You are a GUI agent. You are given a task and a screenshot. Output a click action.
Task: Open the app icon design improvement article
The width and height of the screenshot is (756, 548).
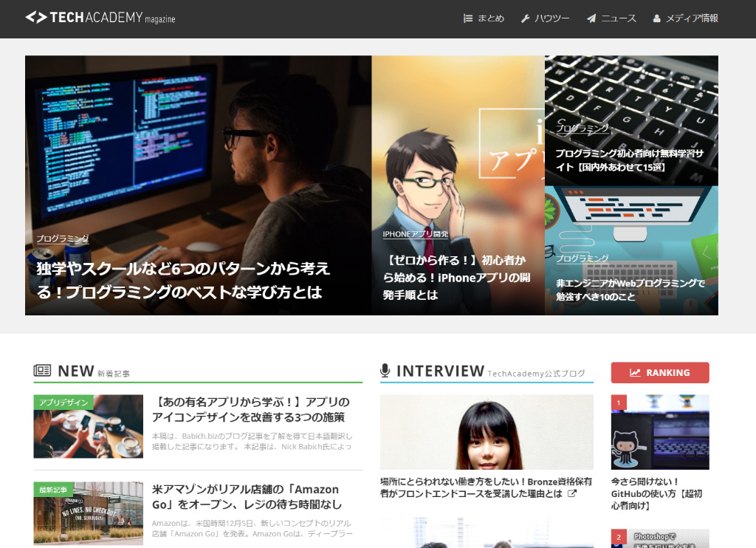click(x=251, y=409)
